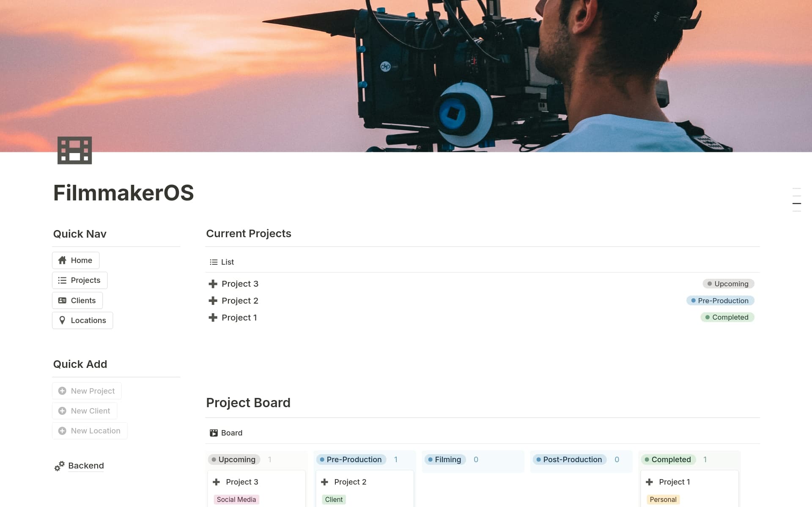Collapse the Filming column header

[x=445, y=459]
